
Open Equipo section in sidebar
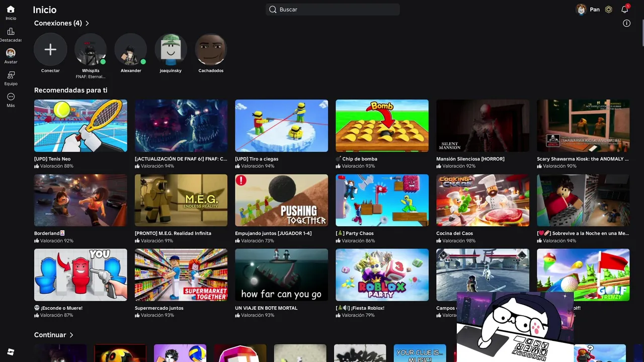(x=11, y=75)
